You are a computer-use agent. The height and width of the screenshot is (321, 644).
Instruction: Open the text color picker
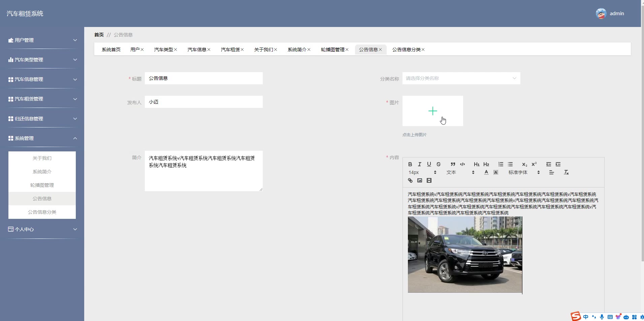coord(486,172)
